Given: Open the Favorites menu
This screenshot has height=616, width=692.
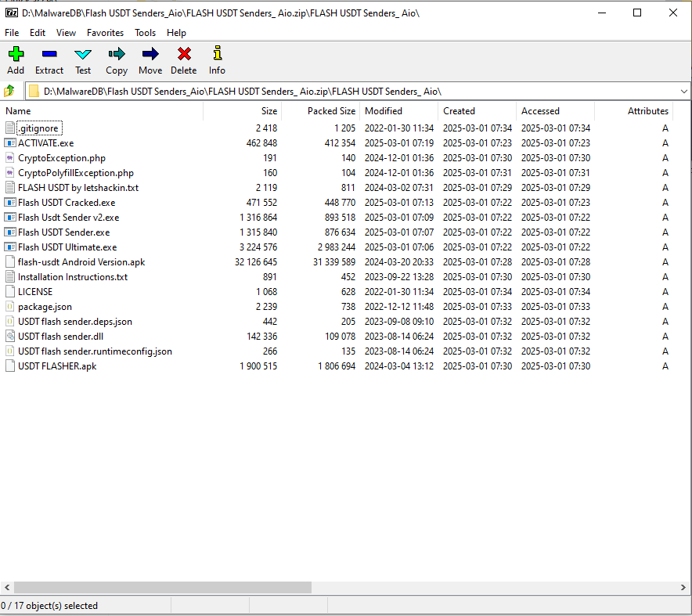Looking at the screenshot, I should click(x=105, y=33).
